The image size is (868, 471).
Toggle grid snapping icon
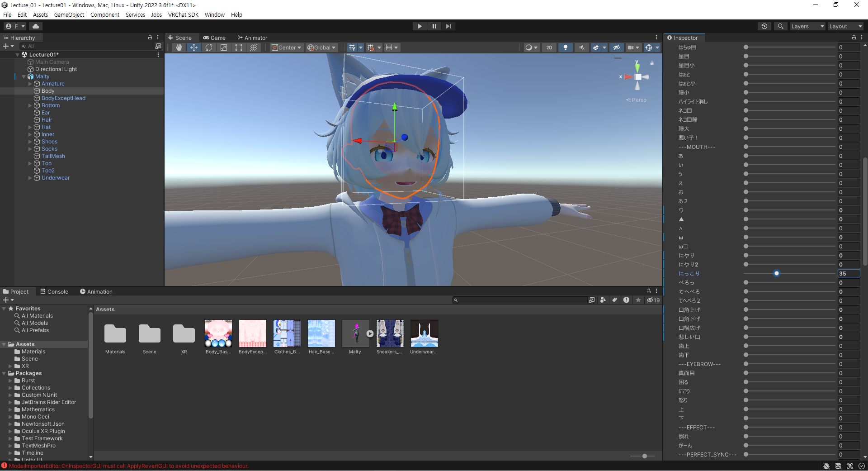point(371,48)
